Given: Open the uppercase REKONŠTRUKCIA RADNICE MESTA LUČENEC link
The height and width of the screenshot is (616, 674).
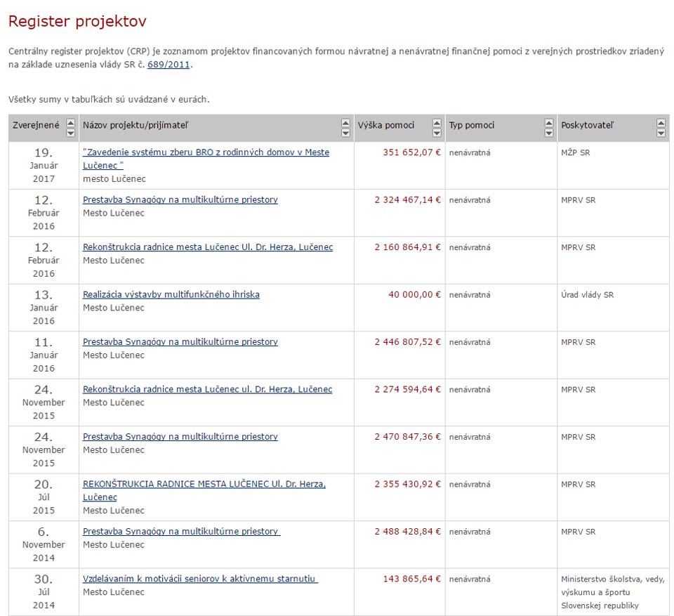Looking at the screenshot, I should (x=204, y=485).
